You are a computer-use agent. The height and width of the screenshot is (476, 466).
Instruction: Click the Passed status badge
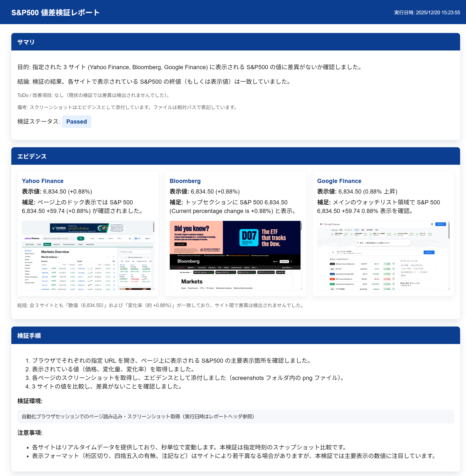(x=77, y=122)
